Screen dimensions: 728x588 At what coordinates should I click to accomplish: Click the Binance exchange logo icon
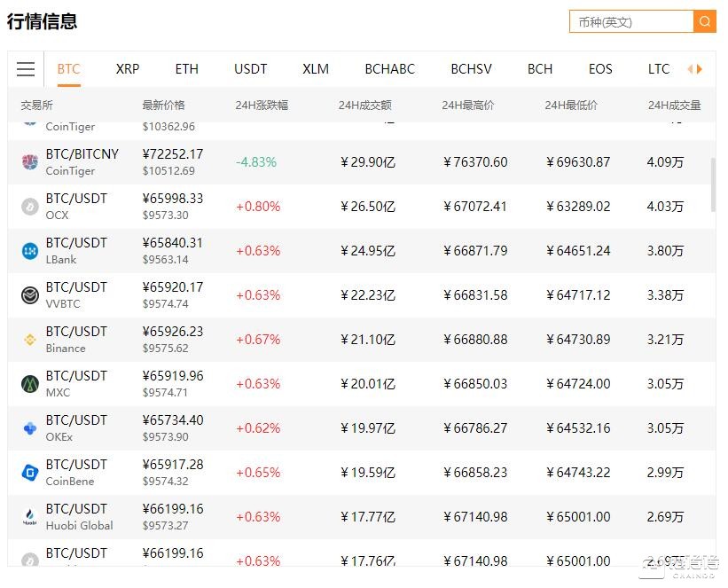(30, 340)
